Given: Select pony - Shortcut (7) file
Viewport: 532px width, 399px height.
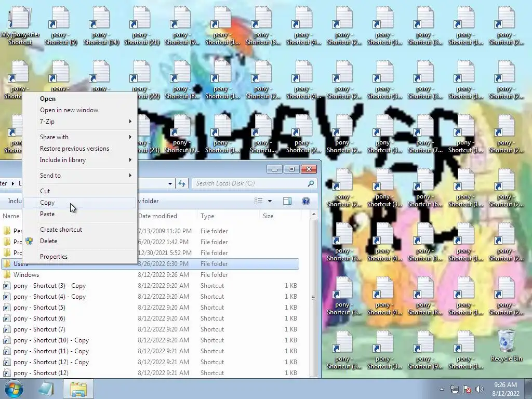Looking at the screenshot, I should pyautogui.click(x=150, y=329).
